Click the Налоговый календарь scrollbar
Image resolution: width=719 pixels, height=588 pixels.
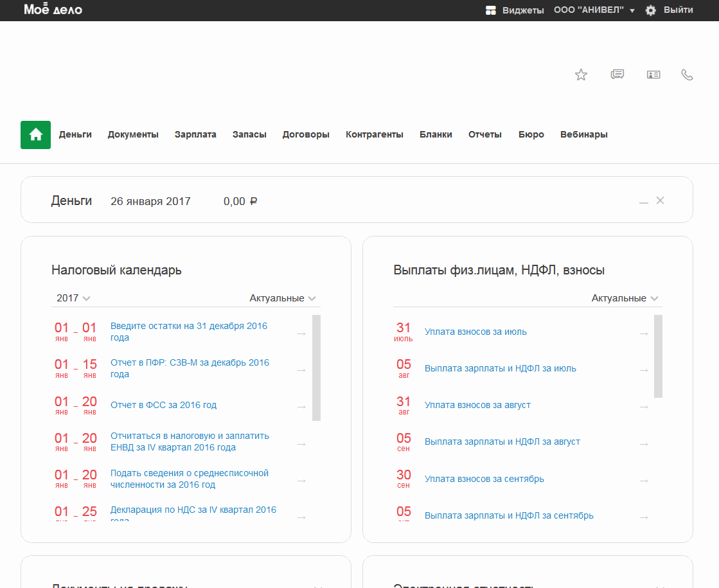(316, 368)
